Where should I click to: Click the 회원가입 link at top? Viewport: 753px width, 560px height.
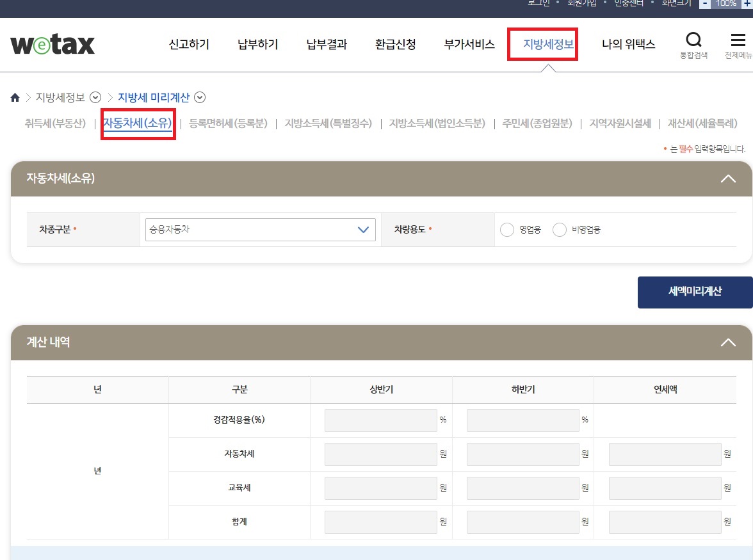click(582, 3)
